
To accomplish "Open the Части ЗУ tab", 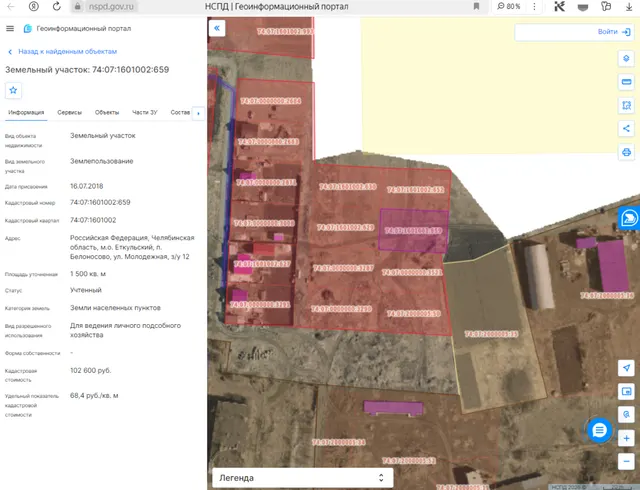I will 144,112.
